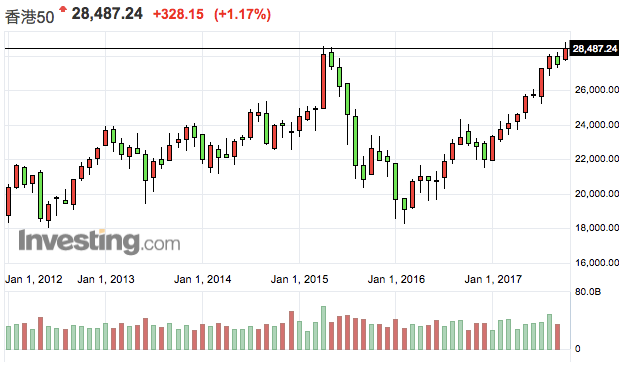The image size is (629, 368).
Task: Click the tallest green volume bar
Action: (x=323, y=328)
